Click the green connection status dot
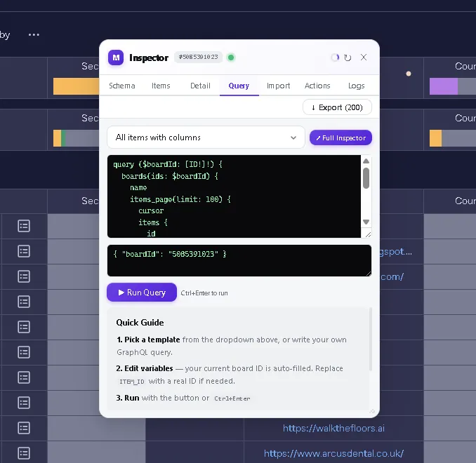 pos(231,58)
